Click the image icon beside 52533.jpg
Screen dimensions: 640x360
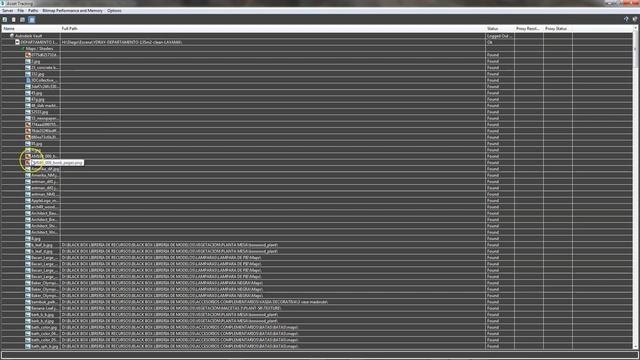28,112
